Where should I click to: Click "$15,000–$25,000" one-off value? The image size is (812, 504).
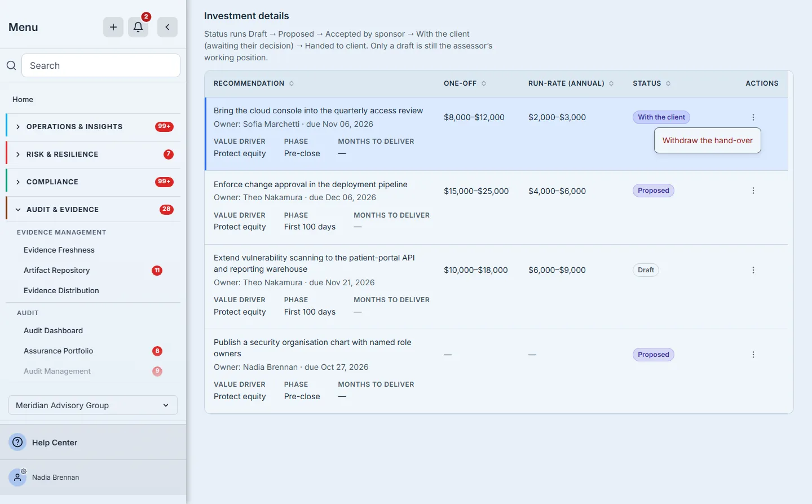476,191
